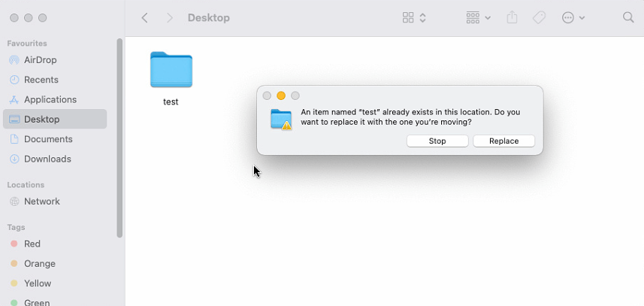Select Documents in the sidebar
The width and height of the screenshot is (644, 306).
48,139
